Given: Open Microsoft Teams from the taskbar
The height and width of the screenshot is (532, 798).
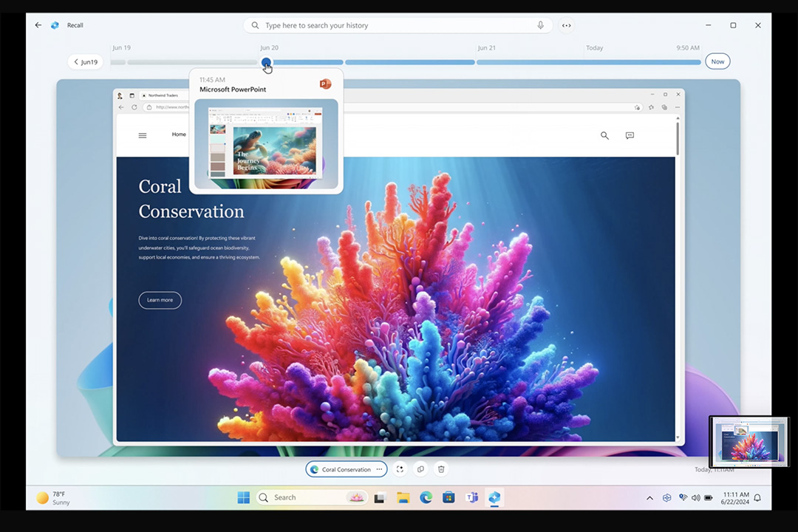Looking at the screenshot, I should [471, 497].
